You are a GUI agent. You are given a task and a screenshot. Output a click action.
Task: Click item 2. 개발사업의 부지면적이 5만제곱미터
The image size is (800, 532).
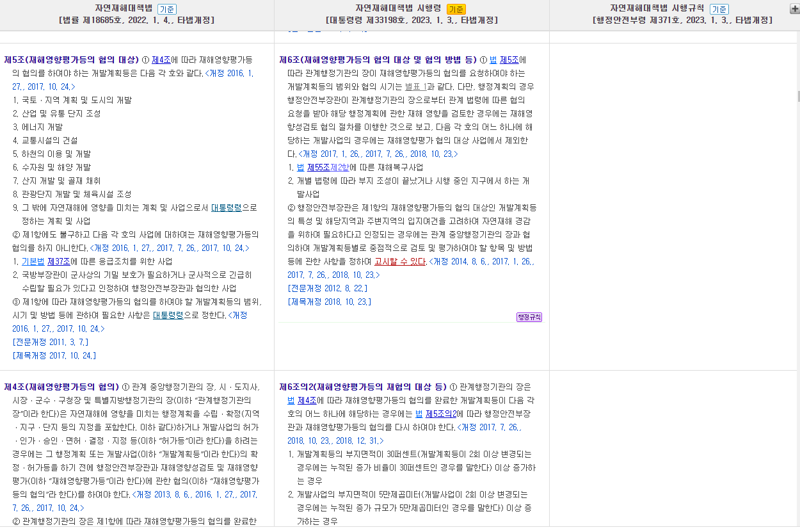coord(410,508)
